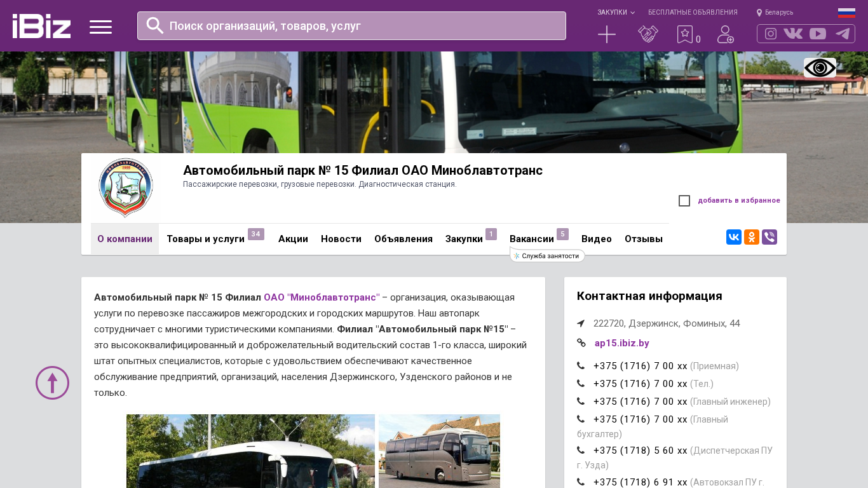868x488 pixels.
Task: Visit ap15.ibiz.by website link
Action: [x=621, y=343]
